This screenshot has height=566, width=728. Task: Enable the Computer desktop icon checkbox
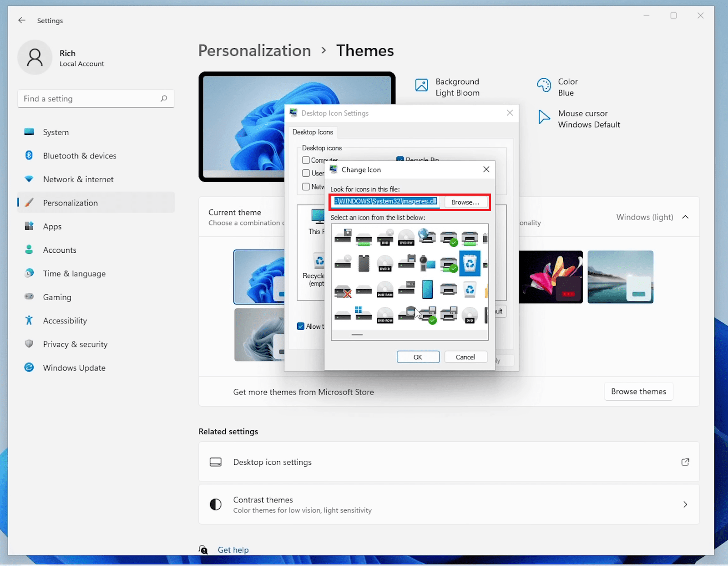click(x=306, y=160)
